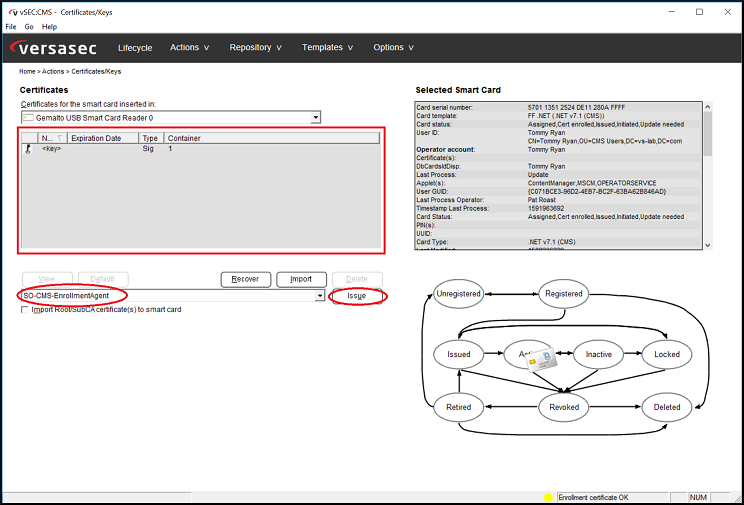Click the User GUID value
The height and width of the screenshot is (505, 744).
pos(597,192)
